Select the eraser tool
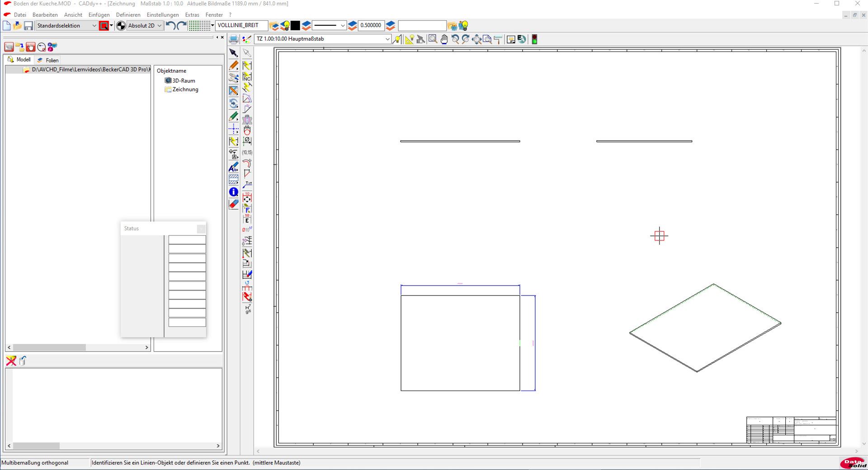Screen dimensions: 868x470 pyautogui.click(x=233, y=204)
